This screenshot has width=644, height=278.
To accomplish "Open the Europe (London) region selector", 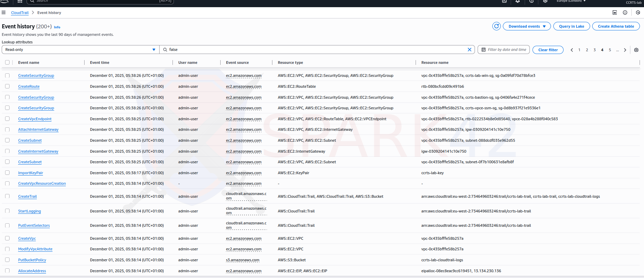I will [x=571, y=1].
